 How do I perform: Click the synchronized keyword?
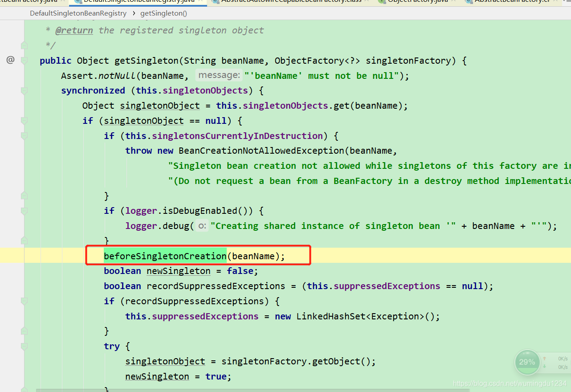point(93,90)
